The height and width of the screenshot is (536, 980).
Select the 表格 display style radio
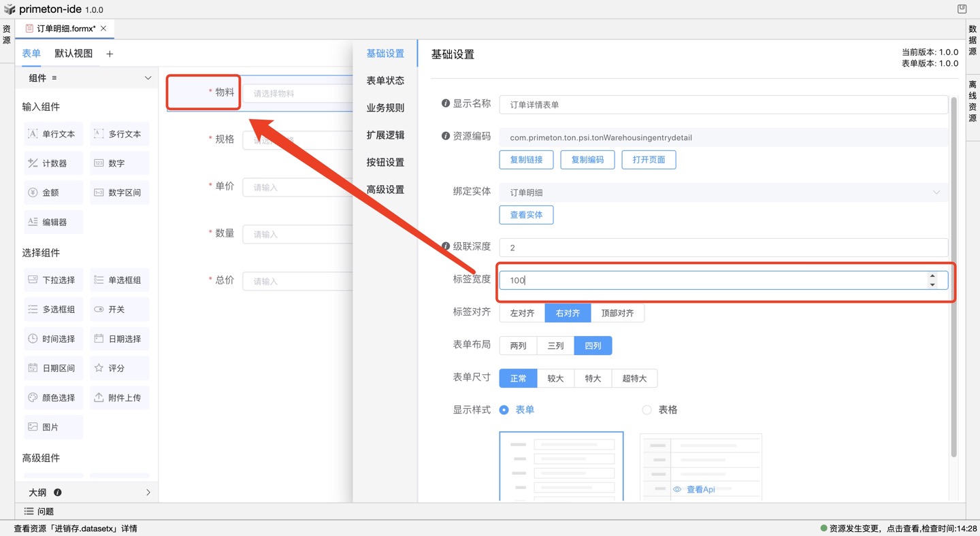coord(647,410)
